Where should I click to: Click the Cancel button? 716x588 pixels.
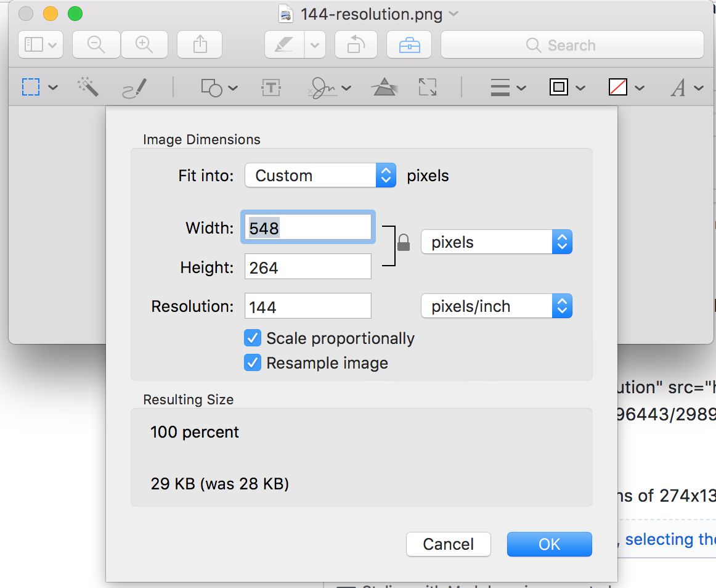pos(449,544)
